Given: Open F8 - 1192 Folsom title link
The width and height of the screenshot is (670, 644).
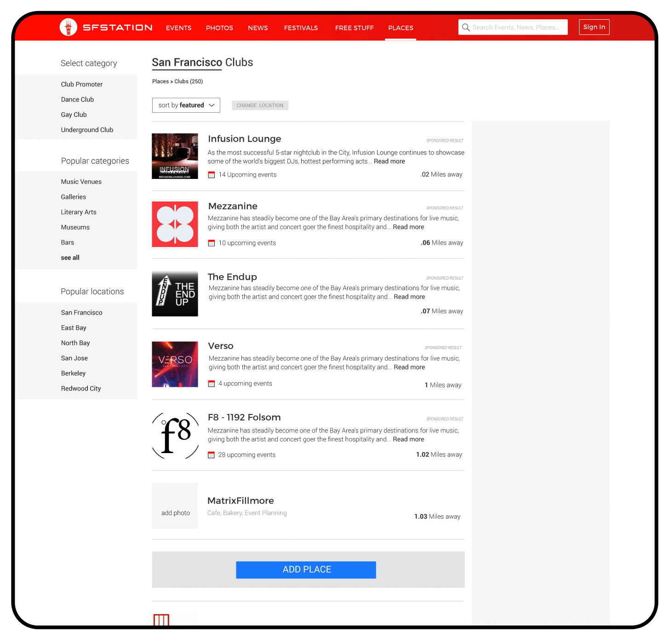Looking at the screenshot, I should (x=244, y=417).
